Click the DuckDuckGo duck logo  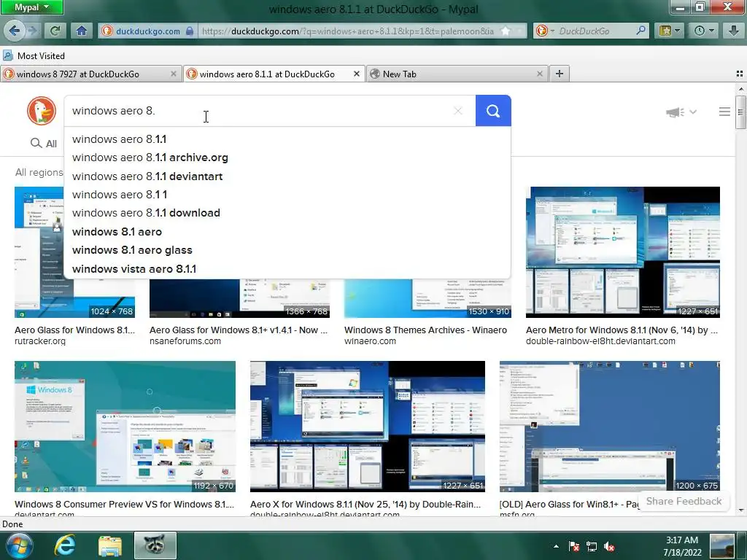[42, 111]
